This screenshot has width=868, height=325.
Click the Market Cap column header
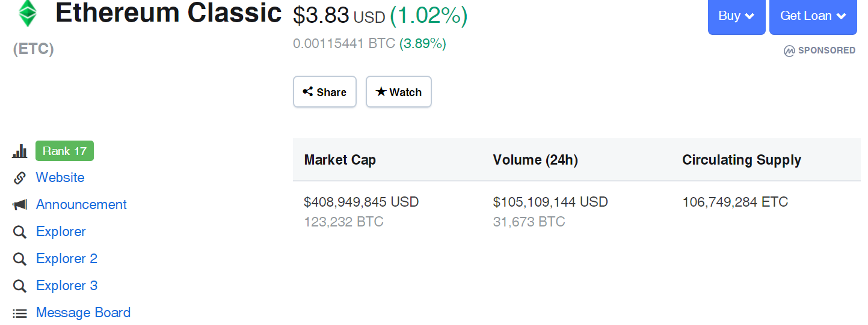340,160
